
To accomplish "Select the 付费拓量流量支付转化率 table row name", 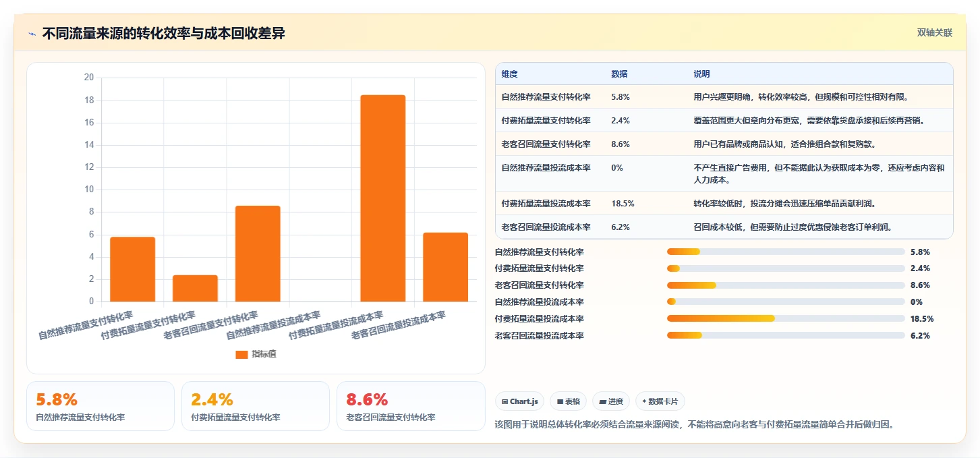I will 546,121.
